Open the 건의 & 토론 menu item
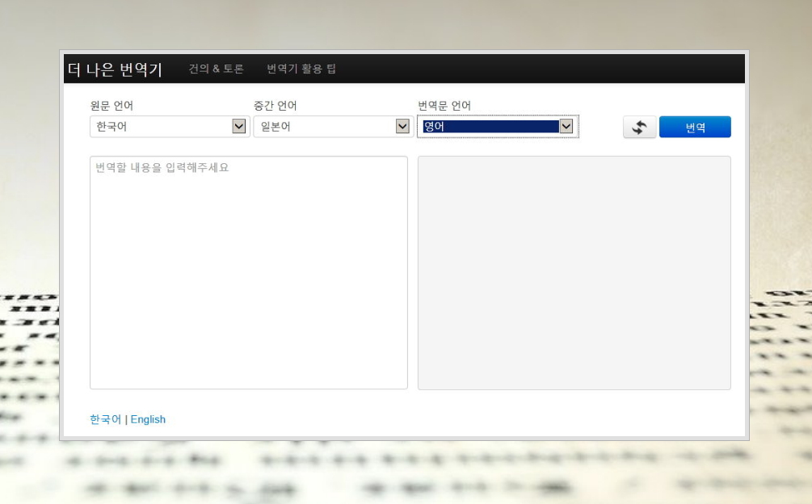Viewport: 812px width, 504px height. tap(216, 69)
